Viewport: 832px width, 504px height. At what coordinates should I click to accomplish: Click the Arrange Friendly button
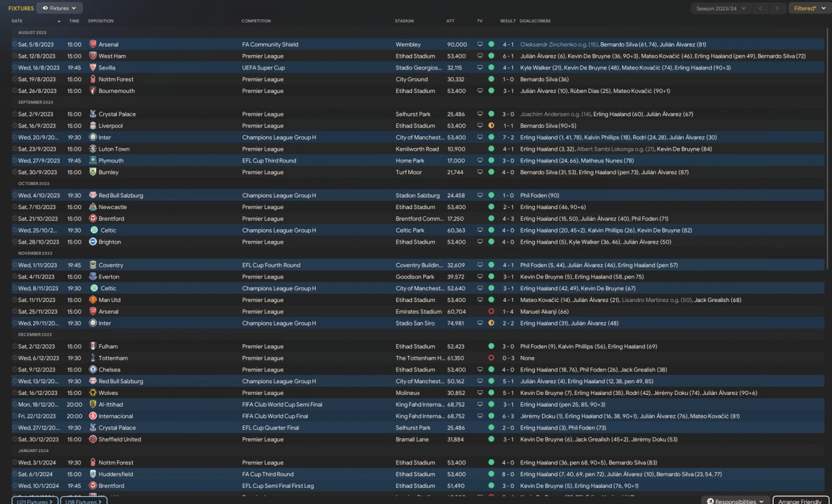click(801, 501)
